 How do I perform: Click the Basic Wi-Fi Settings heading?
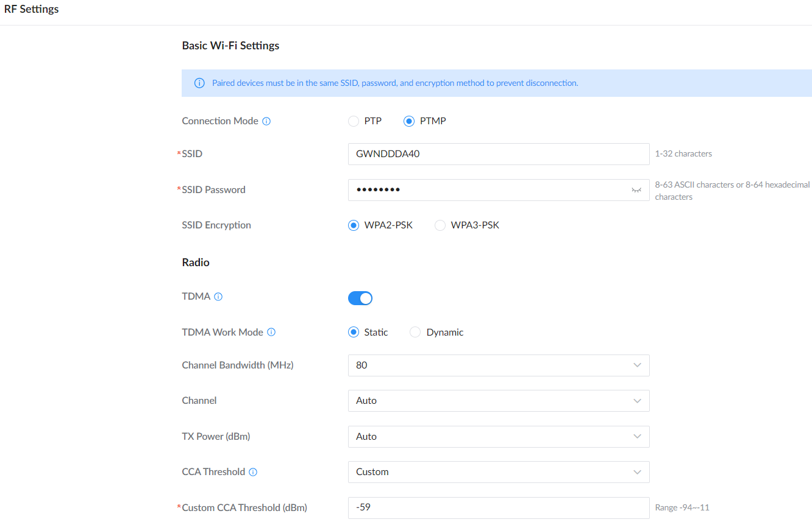[230, 46]
